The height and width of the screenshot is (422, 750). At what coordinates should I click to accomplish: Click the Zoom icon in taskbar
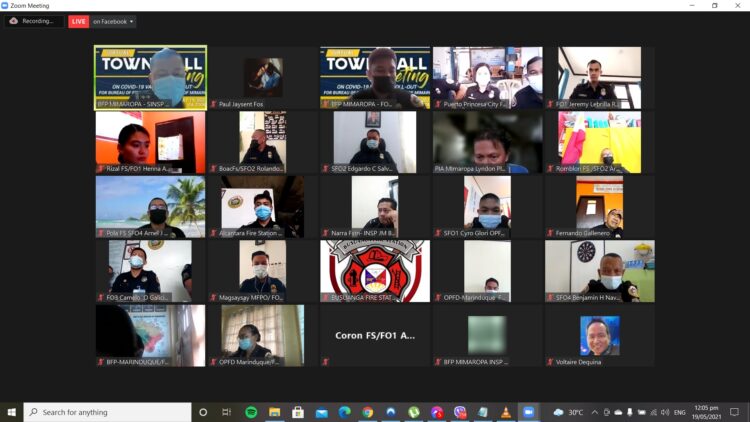coord(529,412)
